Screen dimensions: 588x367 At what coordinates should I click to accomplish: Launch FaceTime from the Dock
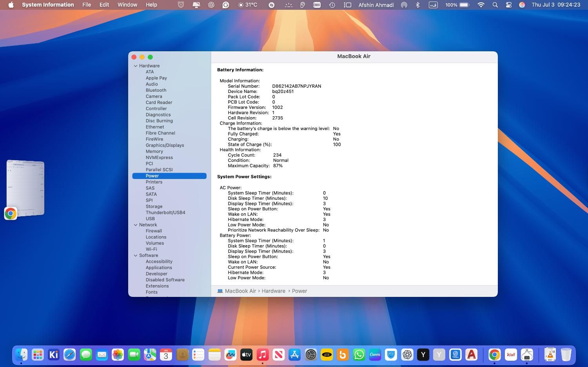pyautogui.click(x=134, y=355)
